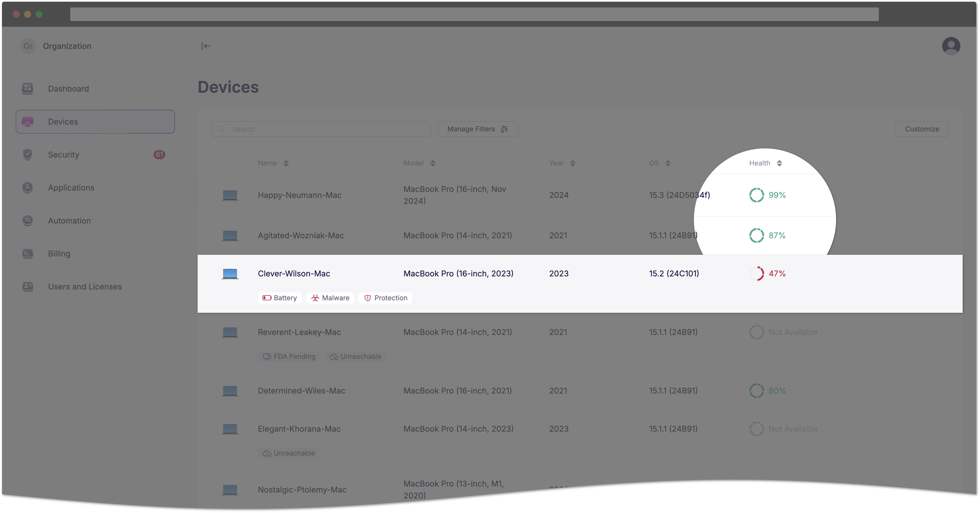980x513 pixels.
Task: Open the Dashboard menu item
Action: coord(68,88)
